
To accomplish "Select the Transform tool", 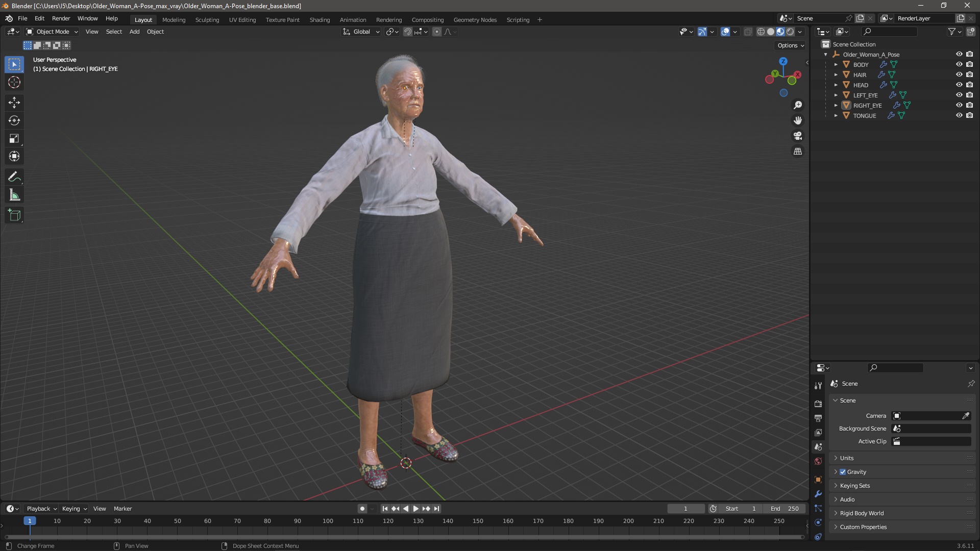I will tap(14, 156).
